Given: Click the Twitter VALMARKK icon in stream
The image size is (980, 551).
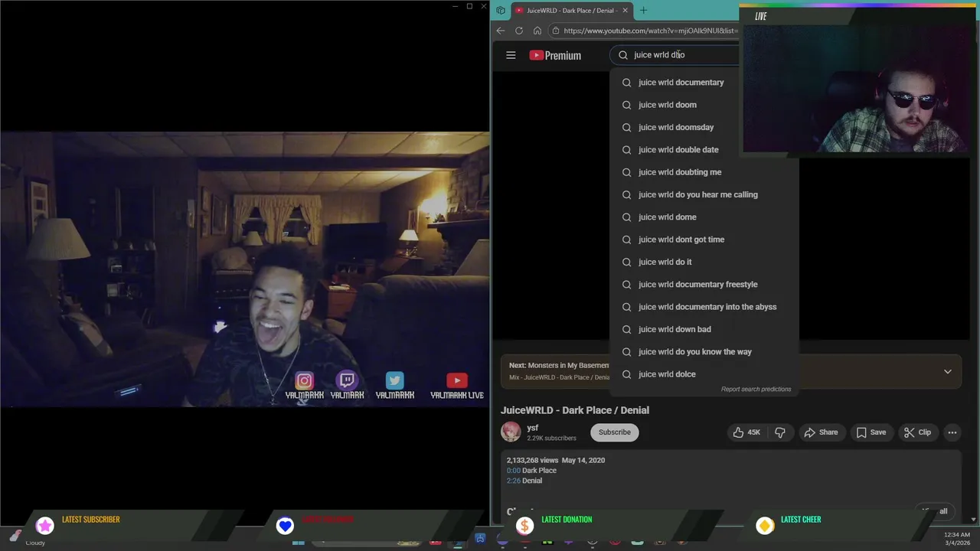Looking at the screenshot, I should click(394, 380).
